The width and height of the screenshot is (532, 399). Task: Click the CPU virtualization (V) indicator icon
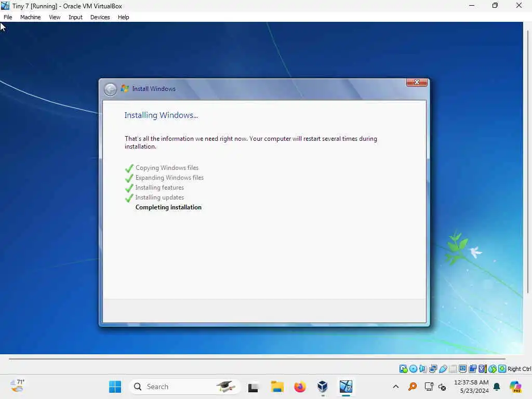tap(482, 369)
